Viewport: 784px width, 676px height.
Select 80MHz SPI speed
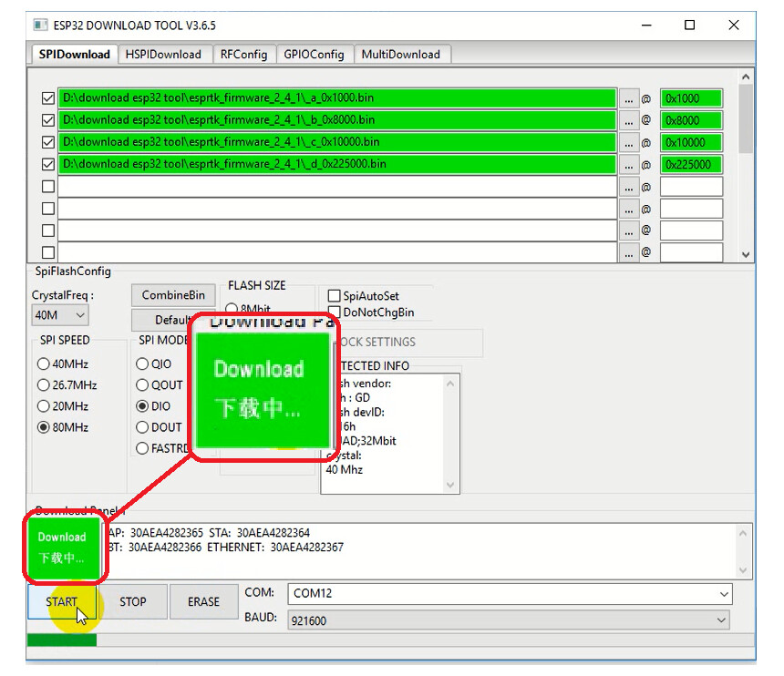(63, 427)
